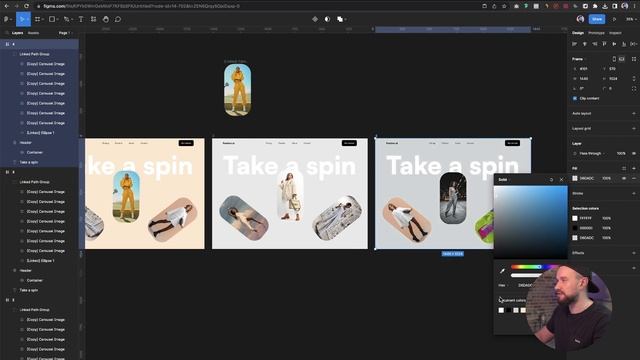Viewport: 640px width, 360px height.
Task: Add a new fill with plus icon
Action: click(634, 168)
